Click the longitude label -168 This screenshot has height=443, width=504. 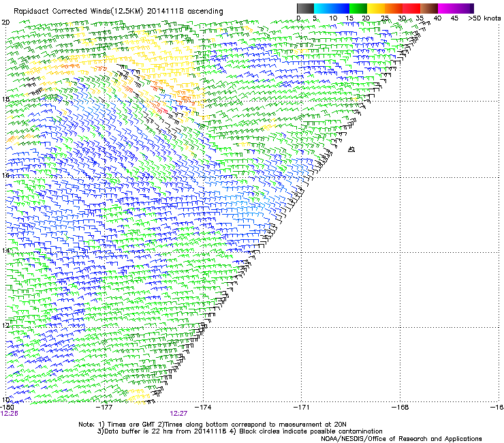(400, 408)
